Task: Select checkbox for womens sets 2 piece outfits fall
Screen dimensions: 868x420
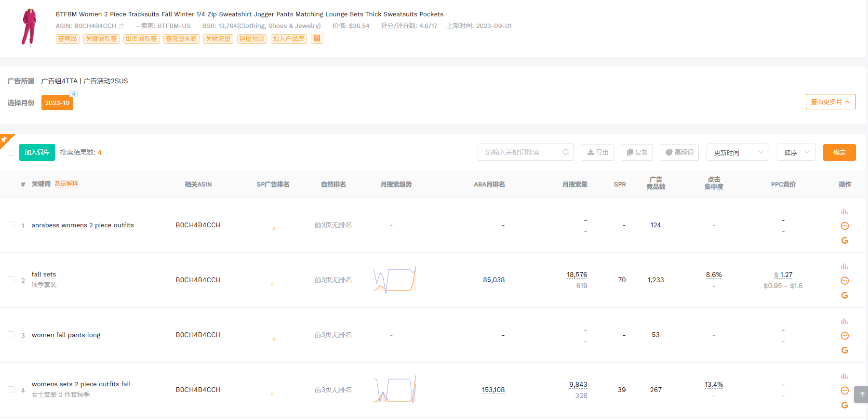Action: tap(11, 390)
